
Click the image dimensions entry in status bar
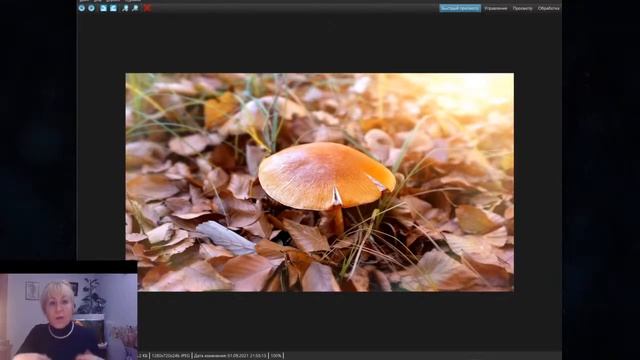(x=171, y=356)
